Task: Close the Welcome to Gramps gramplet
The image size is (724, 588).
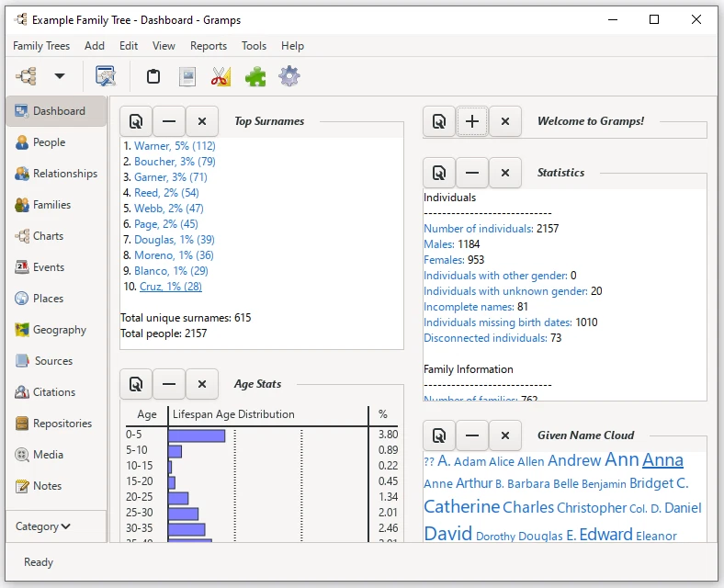Action: click(x=505, y=121)
